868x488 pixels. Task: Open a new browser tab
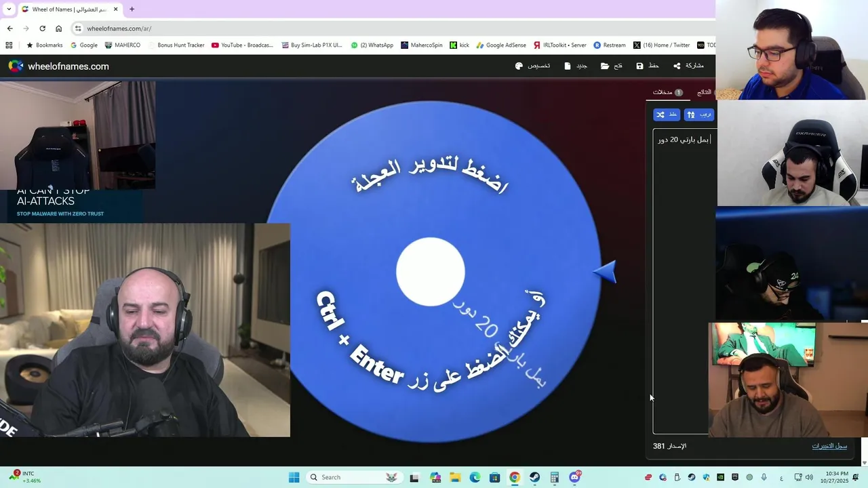click(x=132, y=9)
